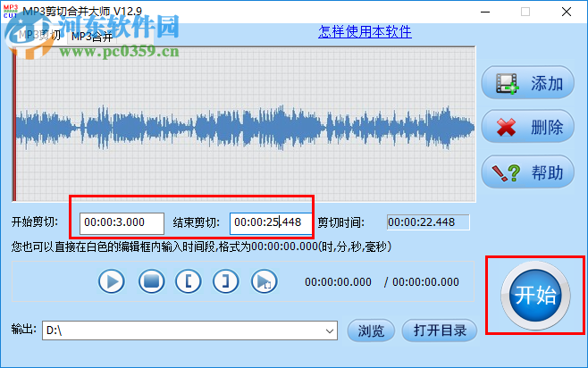Switch to the MP3剪切 tab
The height and width of the screenshot is (368, 588).
[x=39, y=35]
